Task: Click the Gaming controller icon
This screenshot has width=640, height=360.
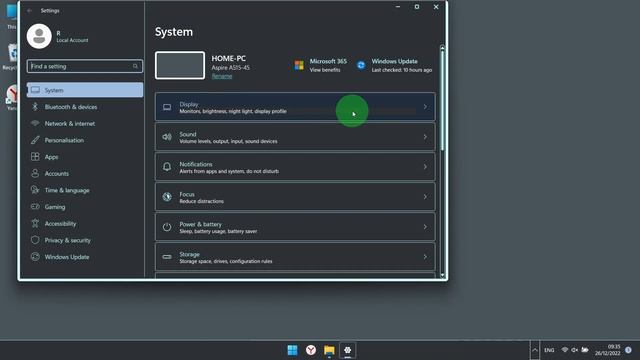Action: (35, 207)
